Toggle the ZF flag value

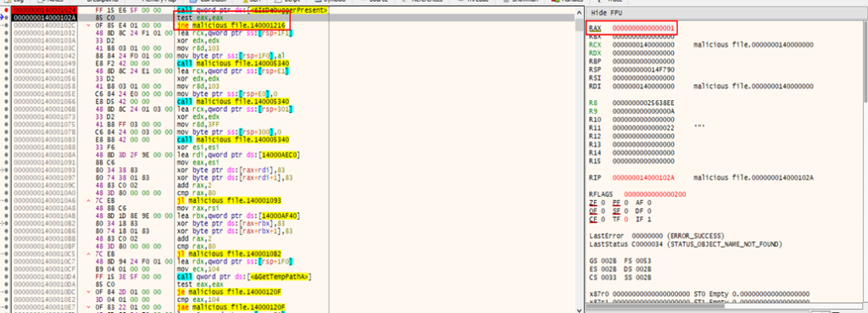[604, 202]
